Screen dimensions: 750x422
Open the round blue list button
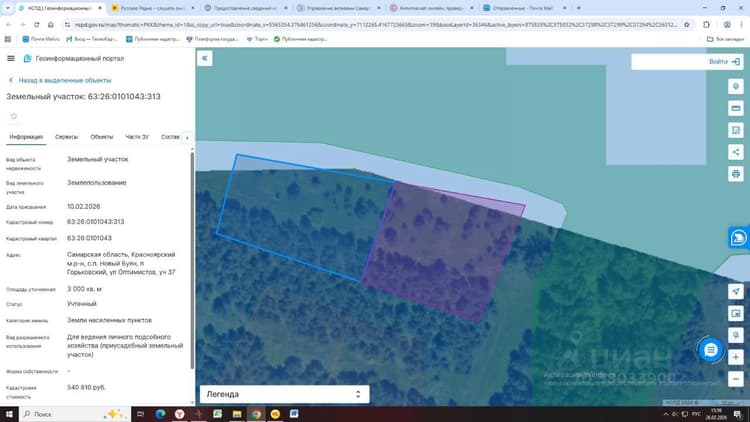coord(710,350)
